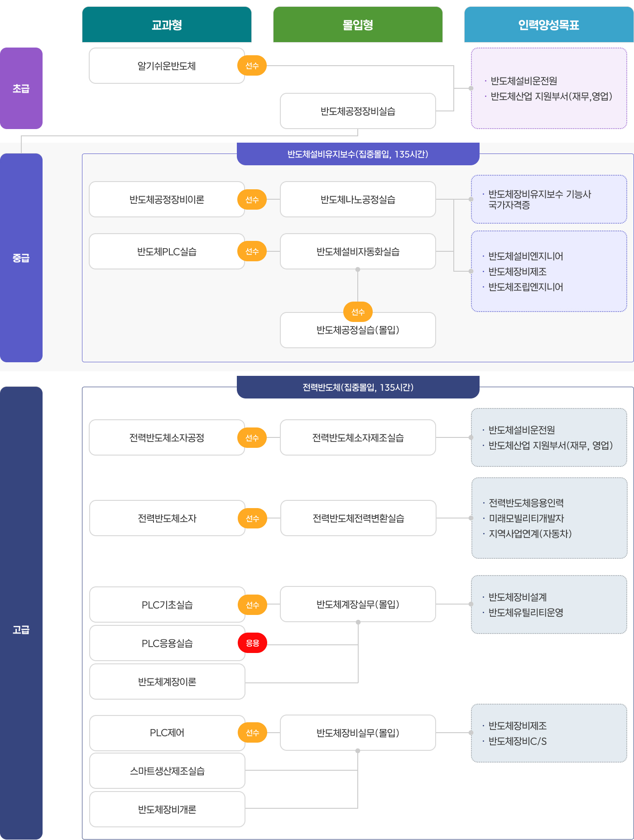Click the 선수 badge next to PLC기초실습
Image resolution: width=634 pixels, height=840 pixels.
(x=252, y=605)
